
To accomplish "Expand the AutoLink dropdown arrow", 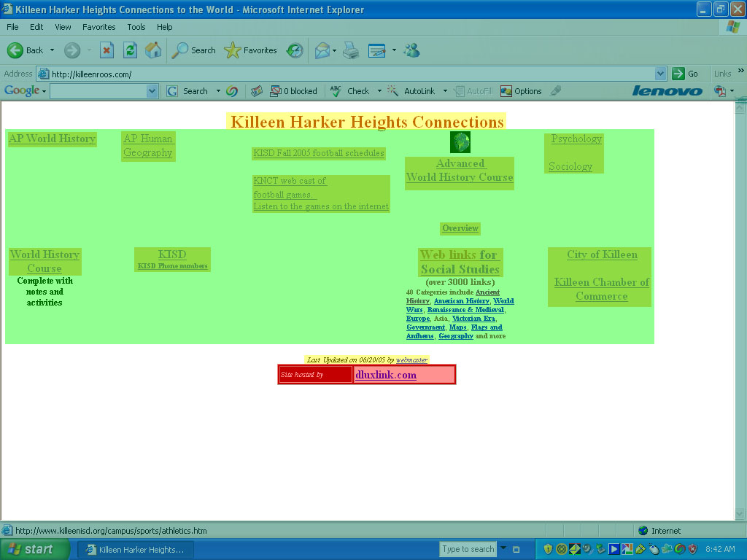I will pyautogui.click(x=442, y=91).
